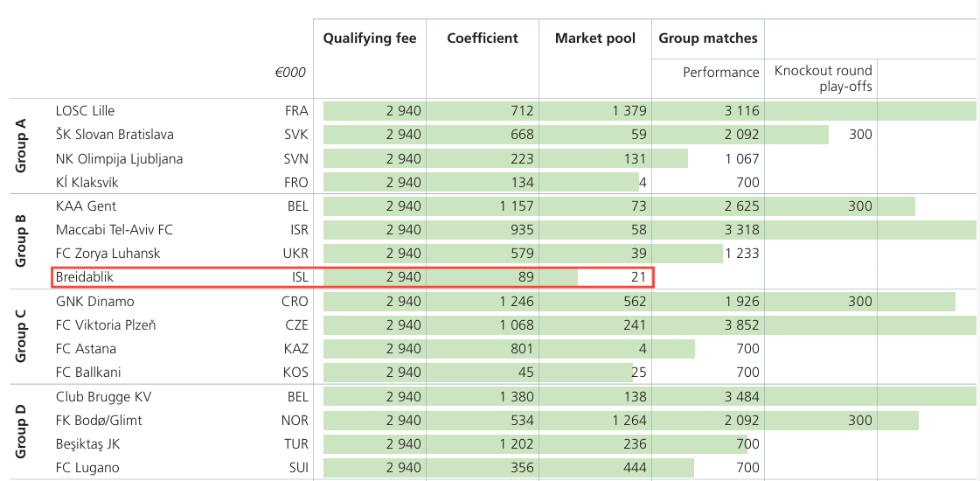Click Bodø/Glimt market pool 1 264
The width and height of the screenshot is (980, 481).
[629, 421]
